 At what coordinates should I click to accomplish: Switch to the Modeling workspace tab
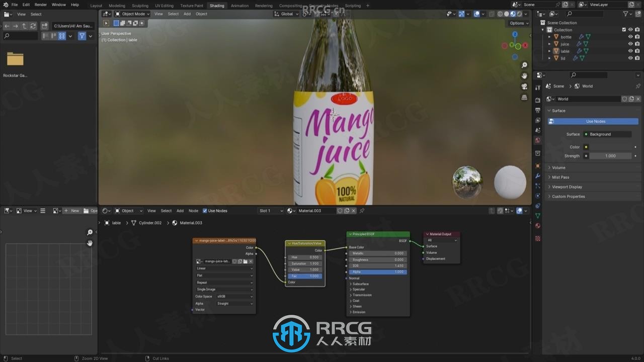[117, 6]
